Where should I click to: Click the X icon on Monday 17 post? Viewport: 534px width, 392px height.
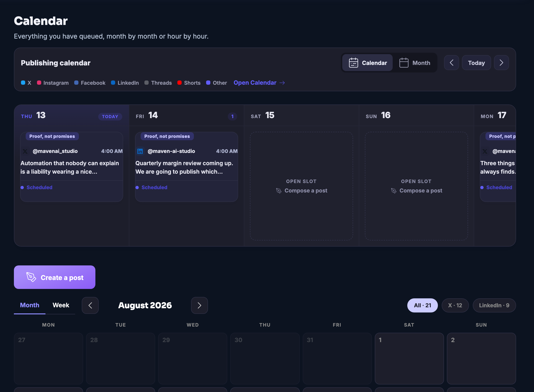tap(485, 151)
